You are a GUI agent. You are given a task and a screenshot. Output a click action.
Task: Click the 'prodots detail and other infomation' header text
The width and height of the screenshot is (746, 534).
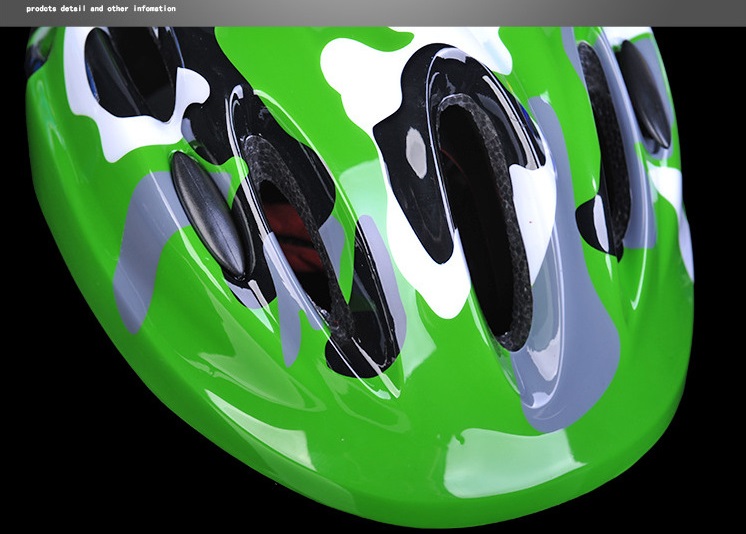coord(100,9)
